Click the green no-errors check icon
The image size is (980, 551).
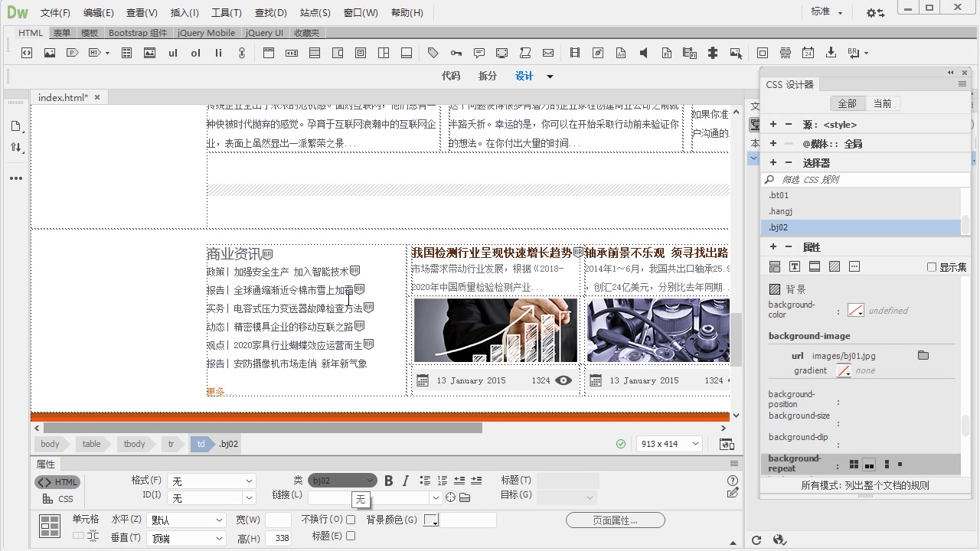pyautogui.click(x=621, y=444)
